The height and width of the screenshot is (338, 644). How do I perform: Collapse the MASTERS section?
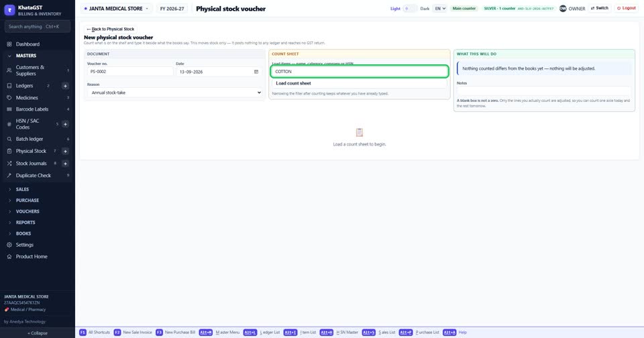pyautogui.click(x=38, y=56)
